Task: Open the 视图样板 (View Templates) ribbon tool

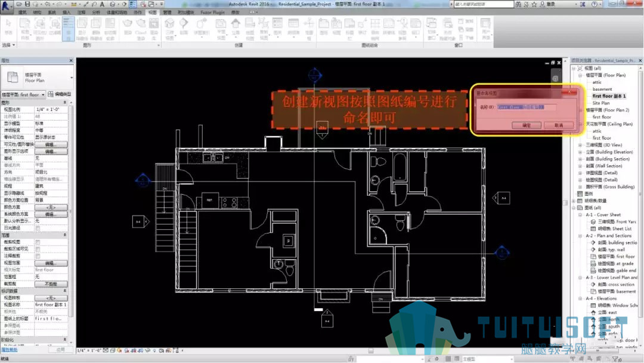Action: (25, 29)
